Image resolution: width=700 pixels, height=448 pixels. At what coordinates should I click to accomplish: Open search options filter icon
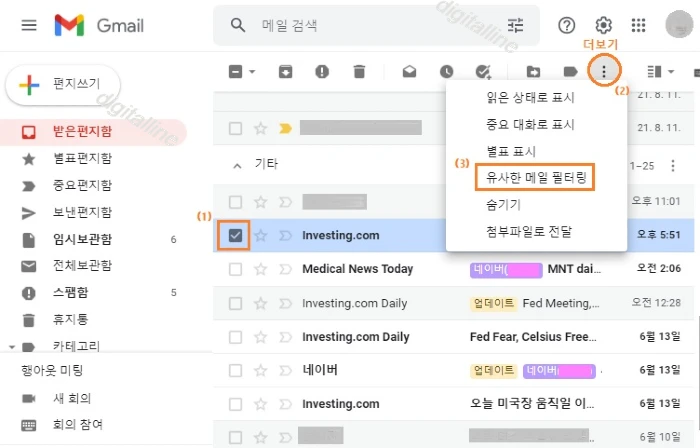[515, 25]
